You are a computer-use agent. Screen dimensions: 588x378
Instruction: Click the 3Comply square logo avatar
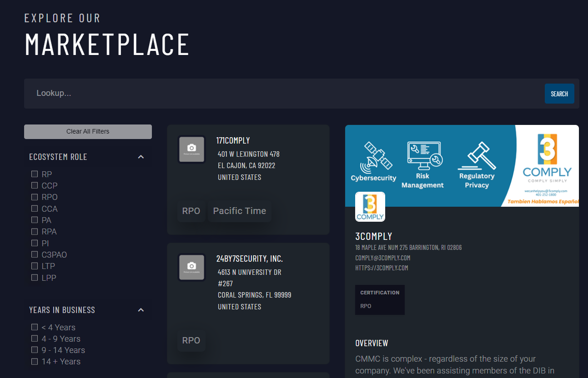[x=370, y=207]
